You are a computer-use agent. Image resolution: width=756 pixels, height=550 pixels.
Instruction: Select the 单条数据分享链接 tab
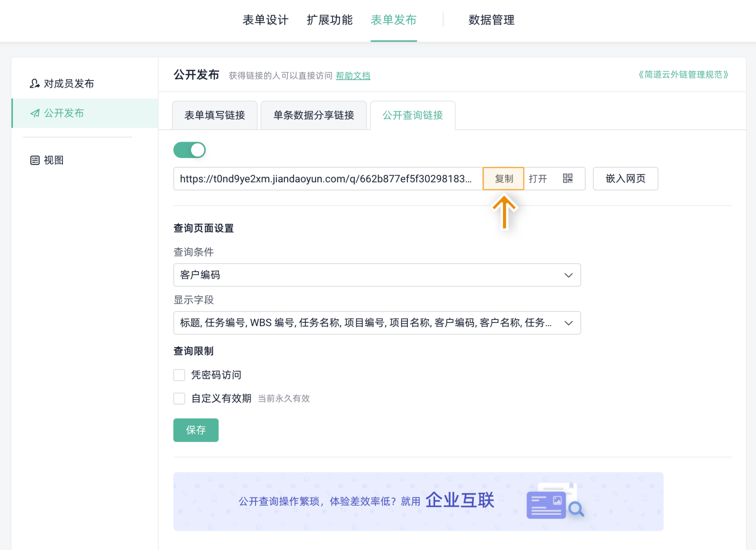click(314, 115)
